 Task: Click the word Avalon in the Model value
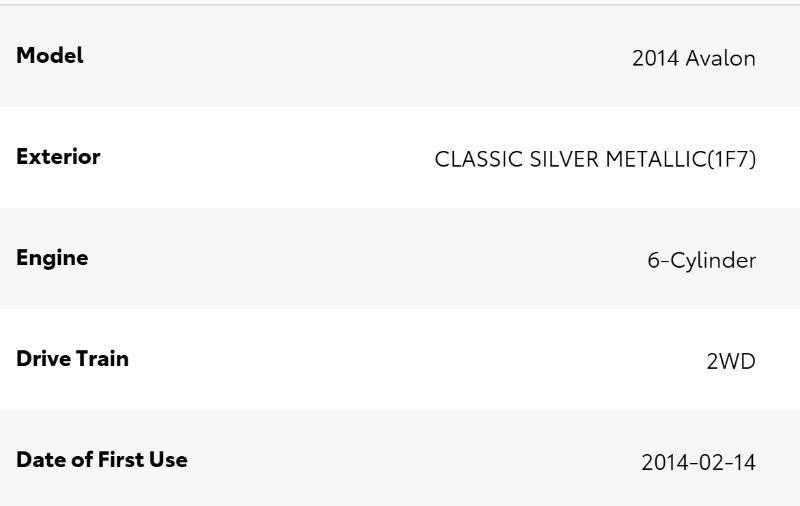coord(720,58)
